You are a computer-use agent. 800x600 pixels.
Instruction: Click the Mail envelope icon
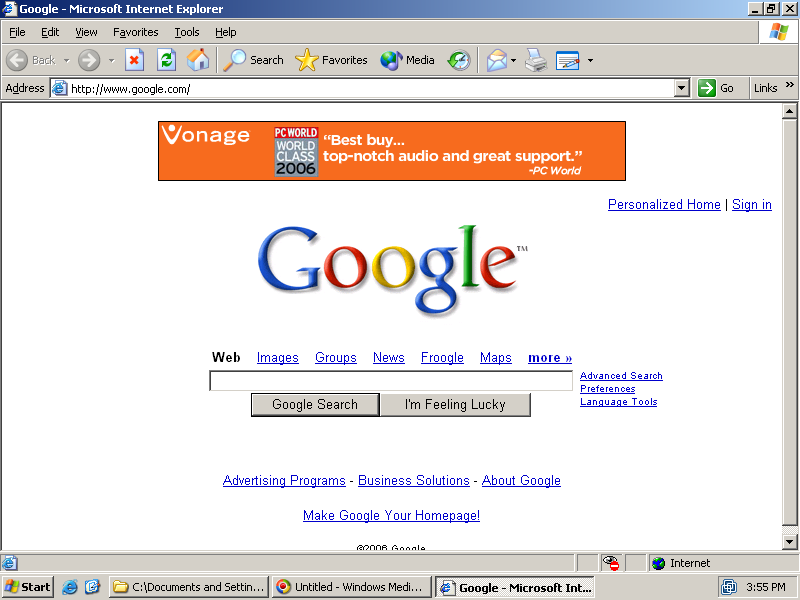(496, 60)
